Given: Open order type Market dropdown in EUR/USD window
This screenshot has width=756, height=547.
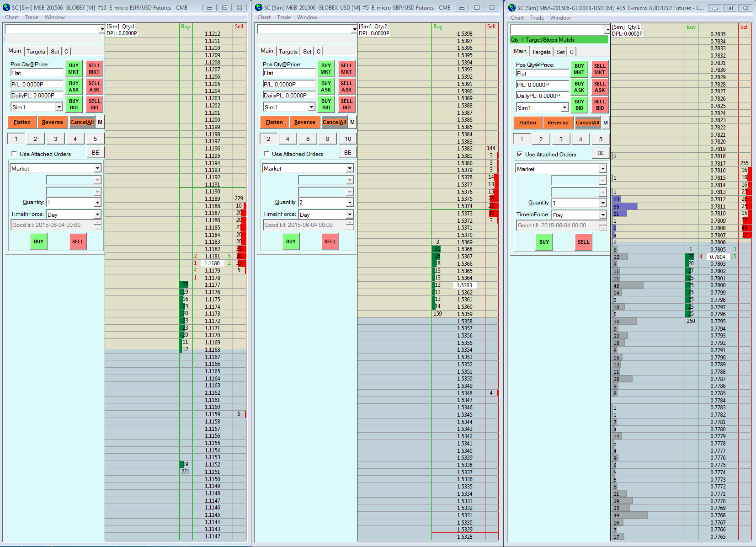Looking at the screenshot, I should (97, 169).
